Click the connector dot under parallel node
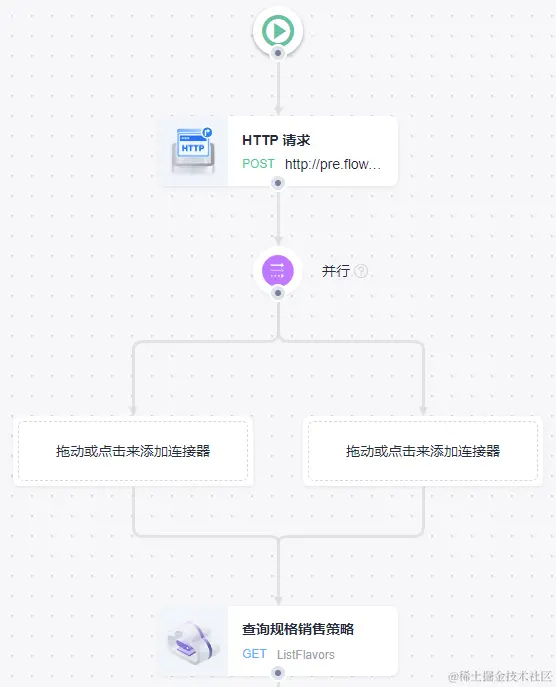Viewport: 556px width, 687px height. (x=278, y=293)
